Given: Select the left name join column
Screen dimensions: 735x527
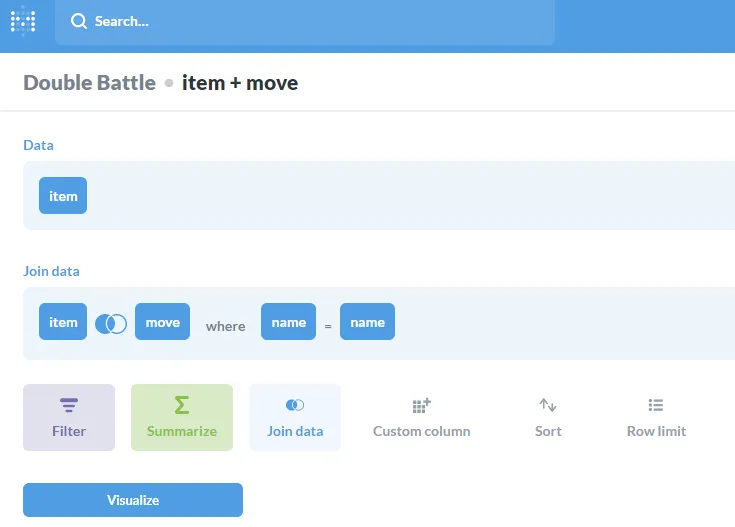Looking at the screenshot, I should tap(288, 322).
